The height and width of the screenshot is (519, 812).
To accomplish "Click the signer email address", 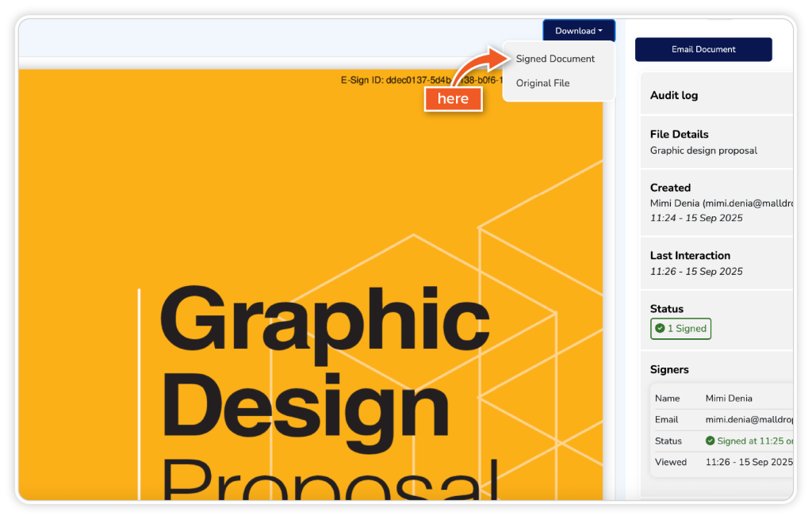I will (749, 420).
